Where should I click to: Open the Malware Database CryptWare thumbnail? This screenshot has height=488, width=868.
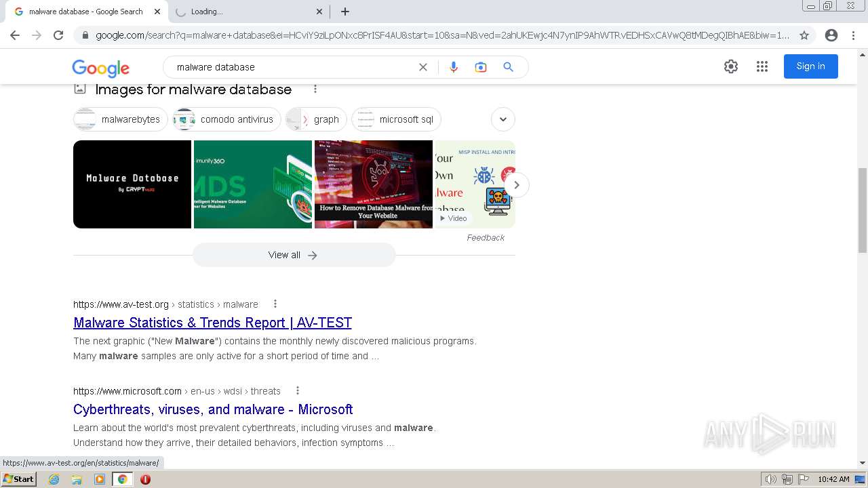(132, 184)
